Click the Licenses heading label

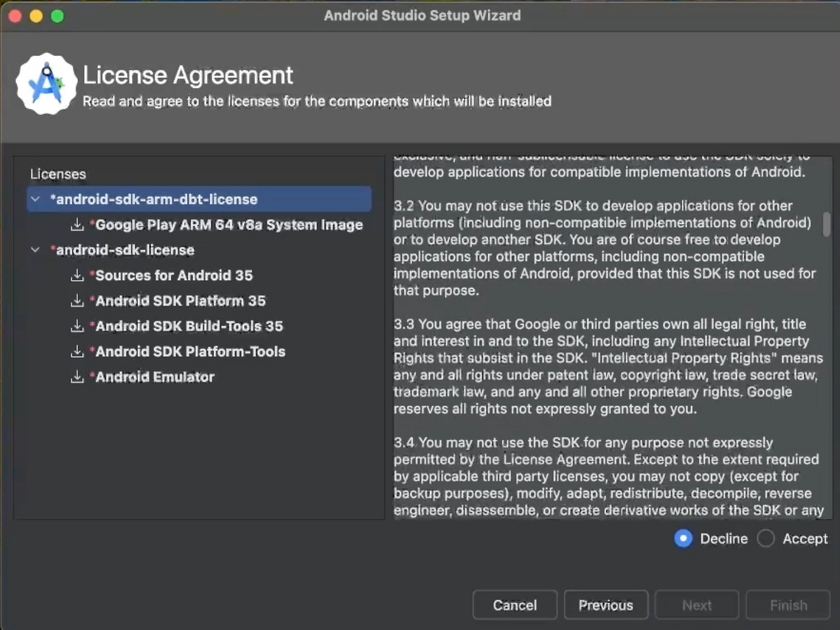coord(58,174)
